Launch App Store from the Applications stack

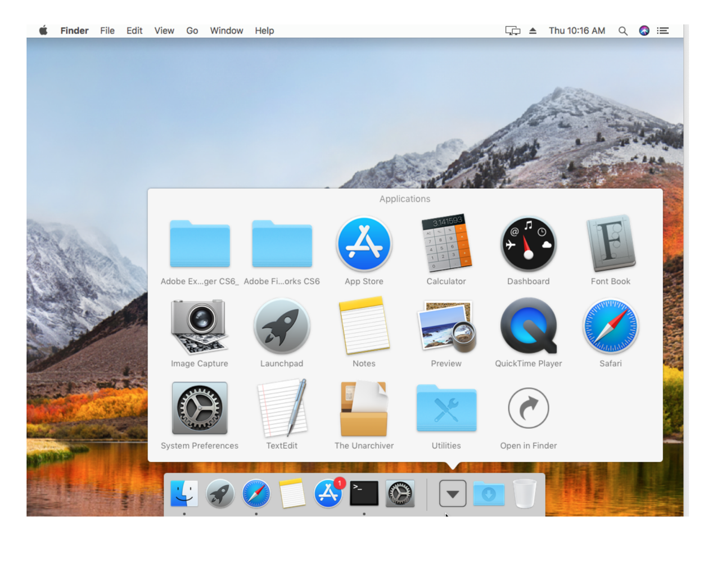[364, 244]
